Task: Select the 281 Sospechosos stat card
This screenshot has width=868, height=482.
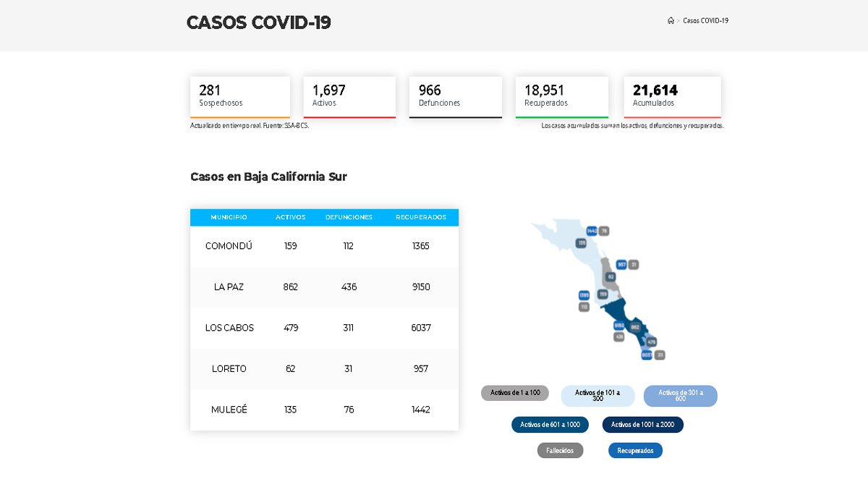Action: coord(240,97)
